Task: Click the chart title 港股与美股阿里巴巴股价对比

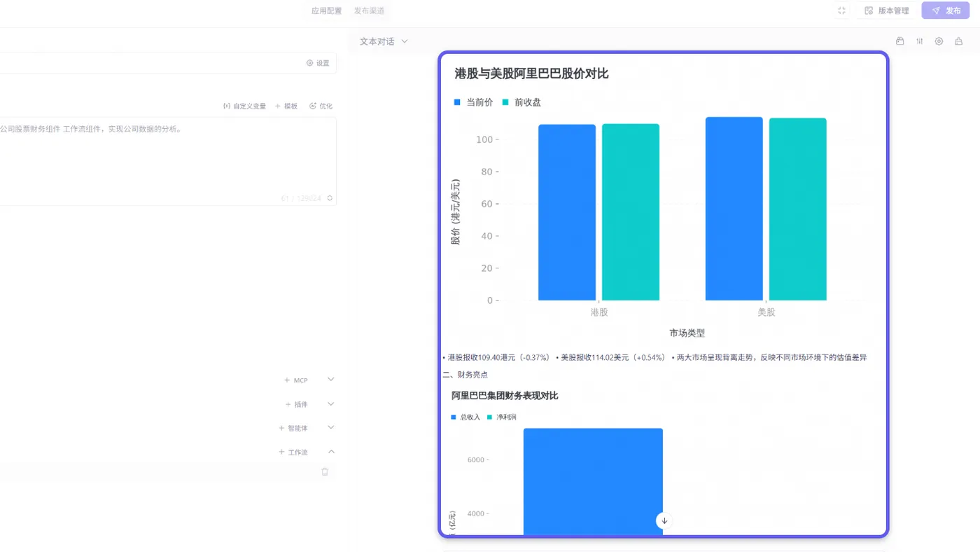Action: [x=532, y=74]
